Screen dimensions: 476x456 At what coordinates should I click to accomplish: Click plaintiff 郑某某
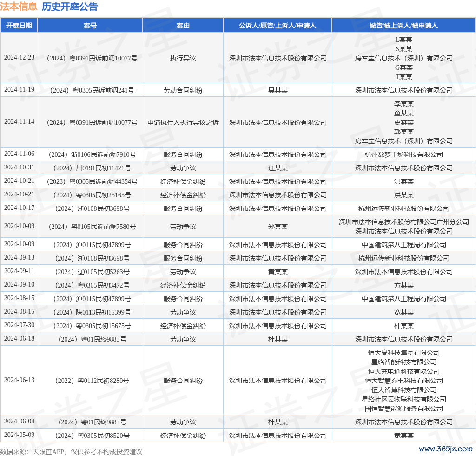(x=278, y=227)
